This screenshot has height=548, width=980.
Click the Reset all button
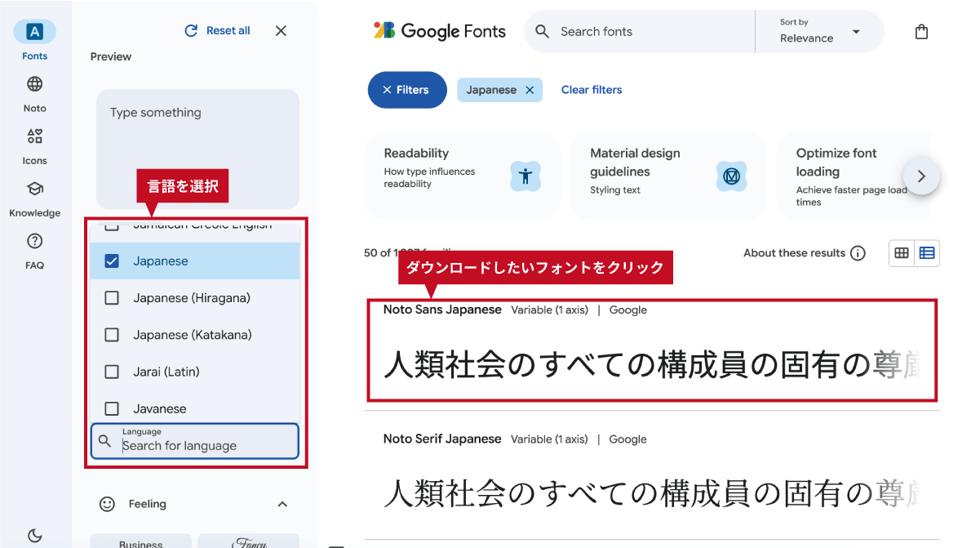tap(218, 31)
